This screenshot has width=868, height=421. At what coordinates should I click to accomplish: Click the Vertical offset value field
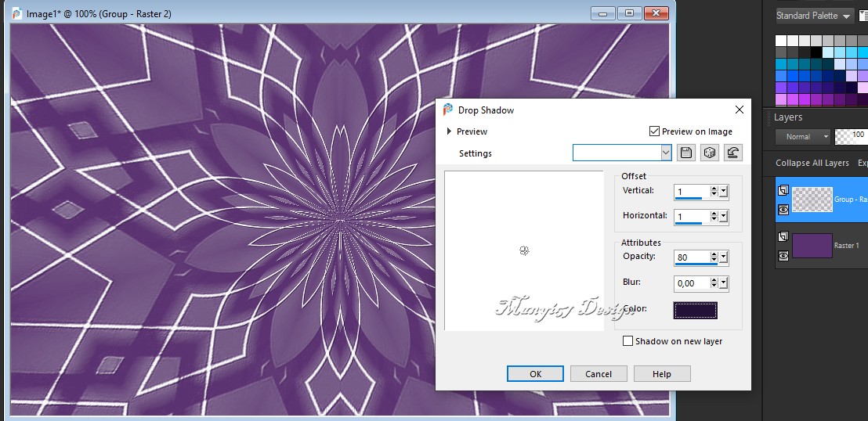click(692, 192)
